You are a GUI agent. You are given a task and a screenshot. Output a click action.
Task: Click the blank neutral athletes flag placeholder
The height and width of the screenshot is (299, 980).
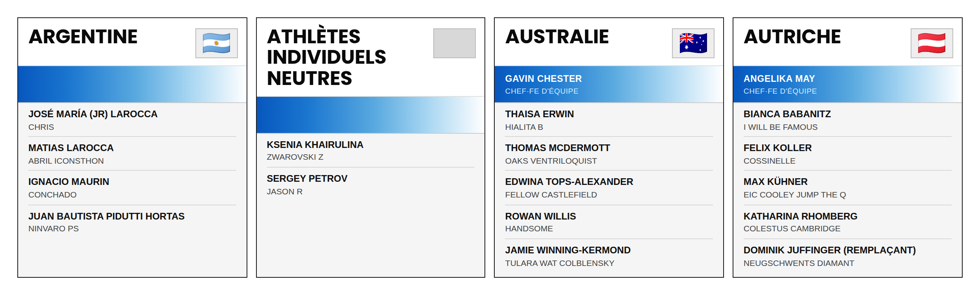tap(454, 43)
